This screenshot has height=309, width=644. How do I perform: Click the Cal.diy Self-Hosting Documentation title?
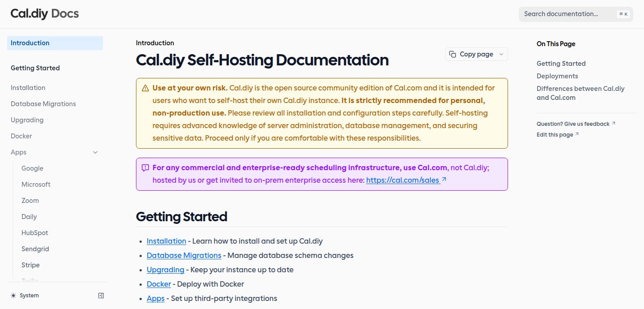[x=262, y=60]
